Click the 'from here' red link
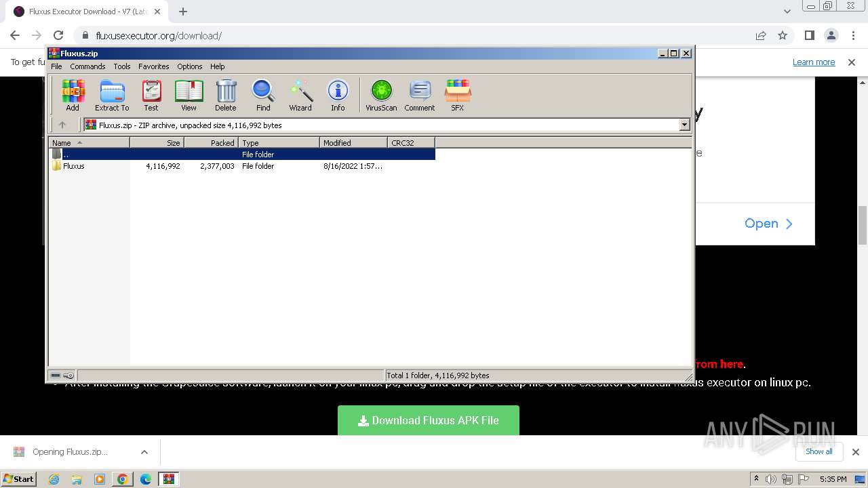This screenshot has height=488, width=868. 719,364
